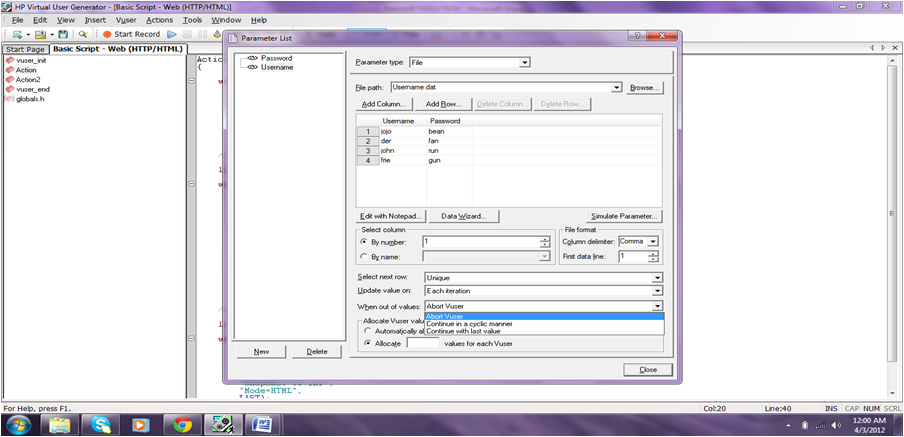The width and height of the screenshot is (904, 437).
Task: Click the 'jojo' cell in row 1
Action: coord(402,131)
